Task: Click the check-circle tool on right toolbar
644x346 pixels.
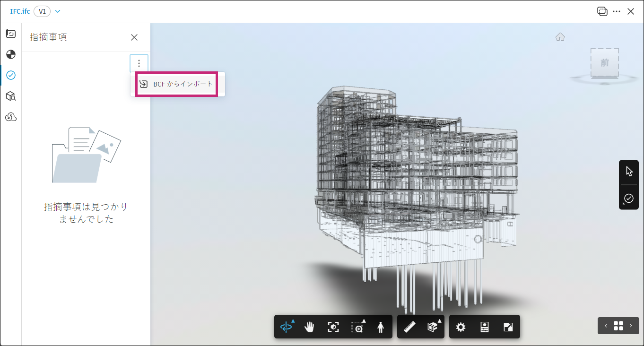Action: click(629, 199)
